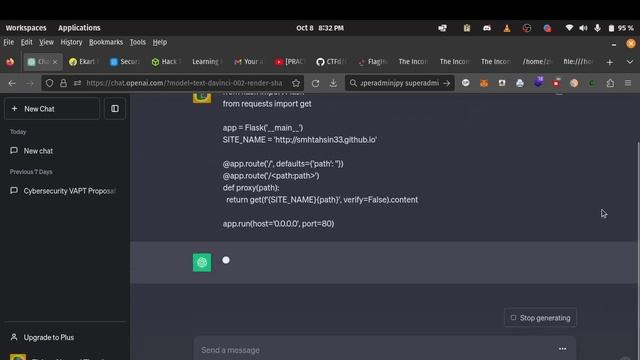Open the Edit menu

click(x=27, y=42)
